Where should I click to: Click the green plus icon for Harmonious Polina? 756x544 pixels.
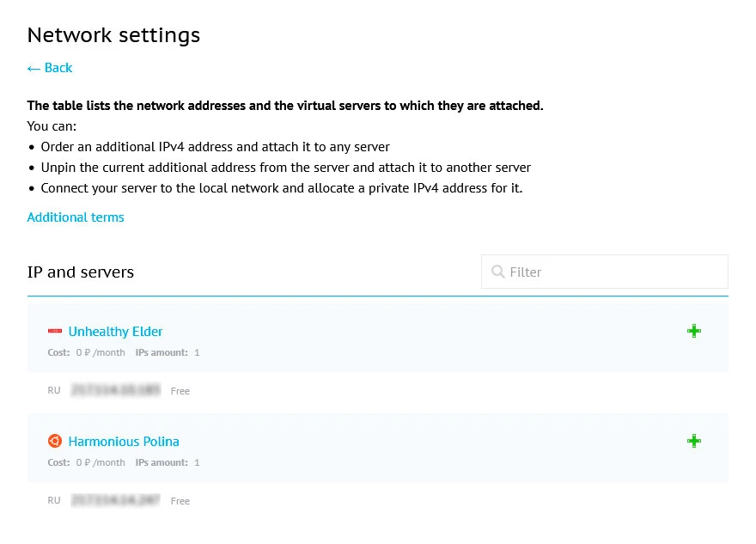[x=693, y=441]
